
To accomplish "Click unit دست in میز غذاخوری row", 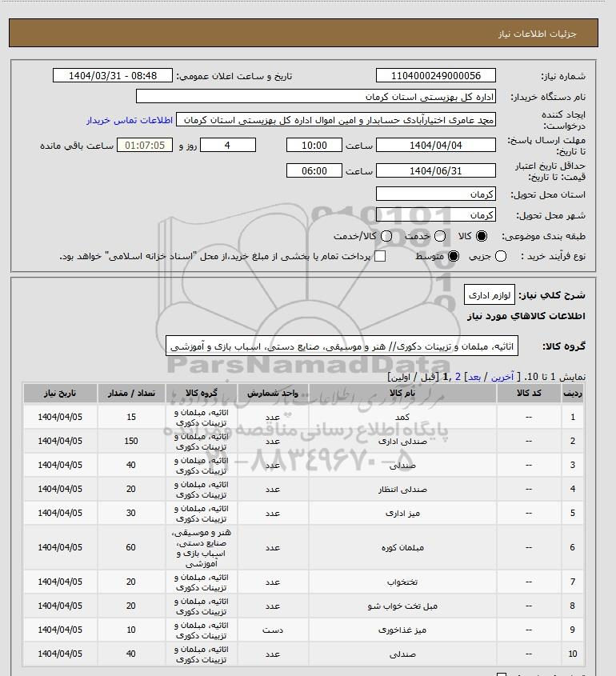I will tap(273, 630).
